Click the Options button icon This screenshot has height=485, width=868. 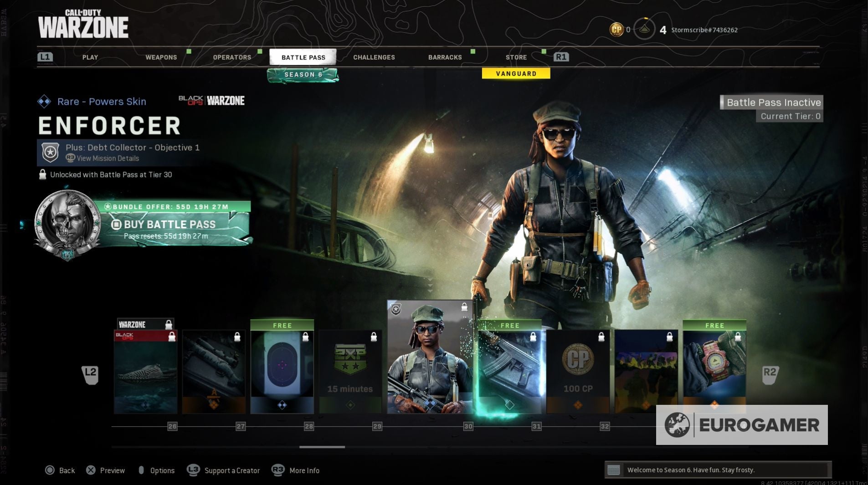141,470
